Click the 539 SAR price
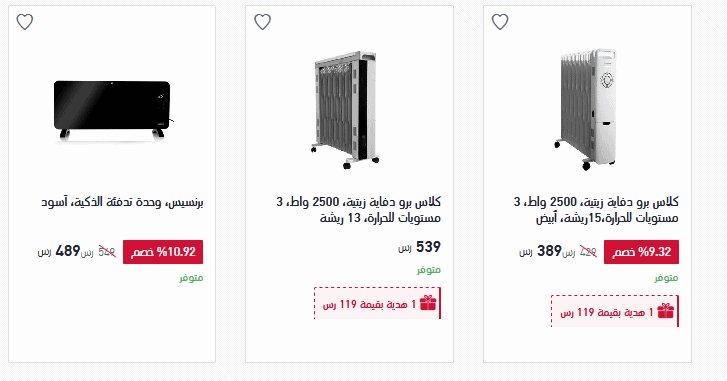Image resolution: width=727 pixels, height=381 pixels. pyautogui.click(x=419, y=247)
